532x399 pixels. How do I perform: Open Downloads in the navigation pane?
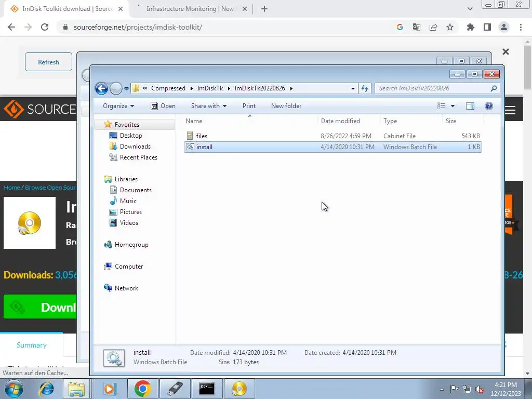point(135,146)
